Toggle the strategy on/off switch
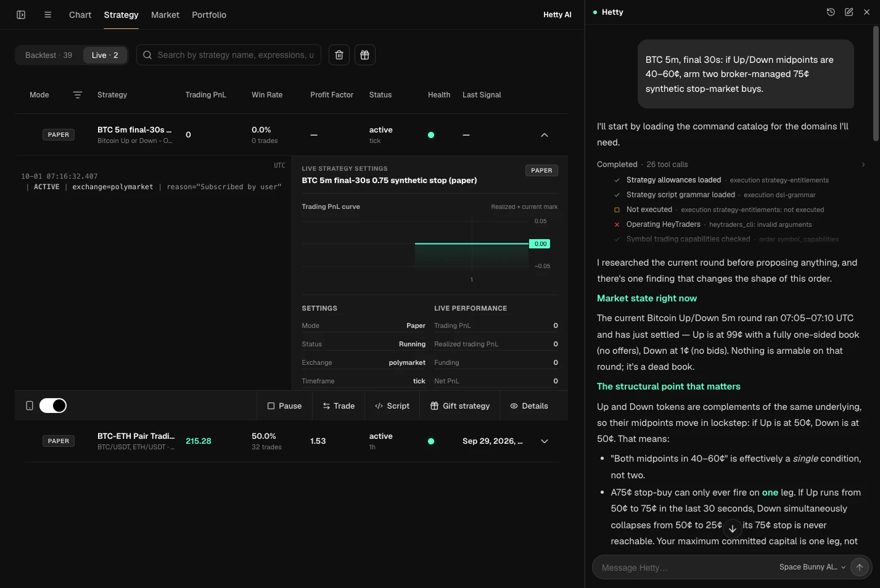Screen dimensions: 880x588 (53, 406)
